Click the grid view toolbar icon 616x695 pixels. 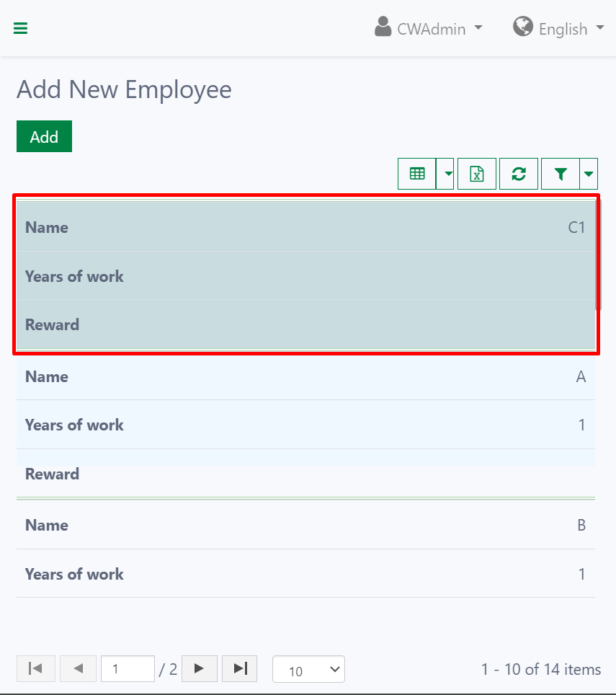[x=418, y=174]
